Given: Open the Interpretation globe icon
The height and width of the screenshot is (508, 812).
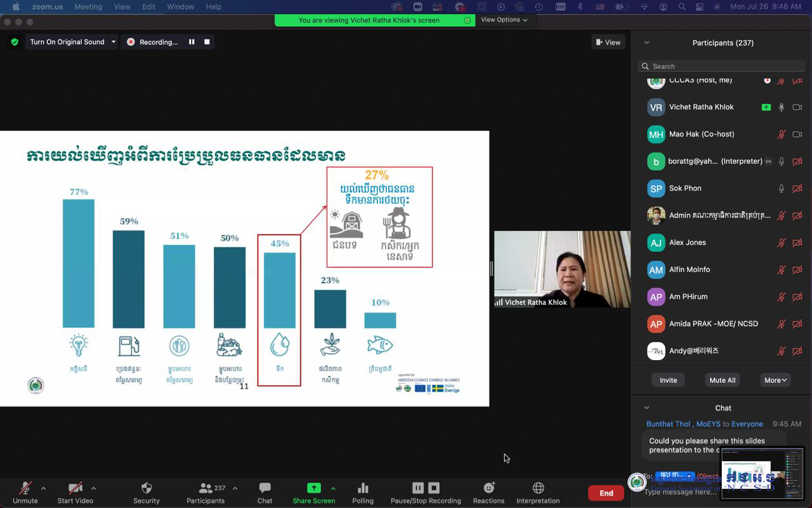Looking at the screenshot, I should [x=538, y=488].
